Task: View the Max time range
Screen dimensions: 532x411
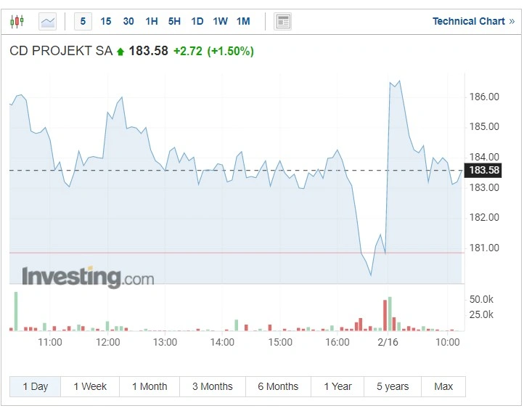Action: tap(443, 386)
